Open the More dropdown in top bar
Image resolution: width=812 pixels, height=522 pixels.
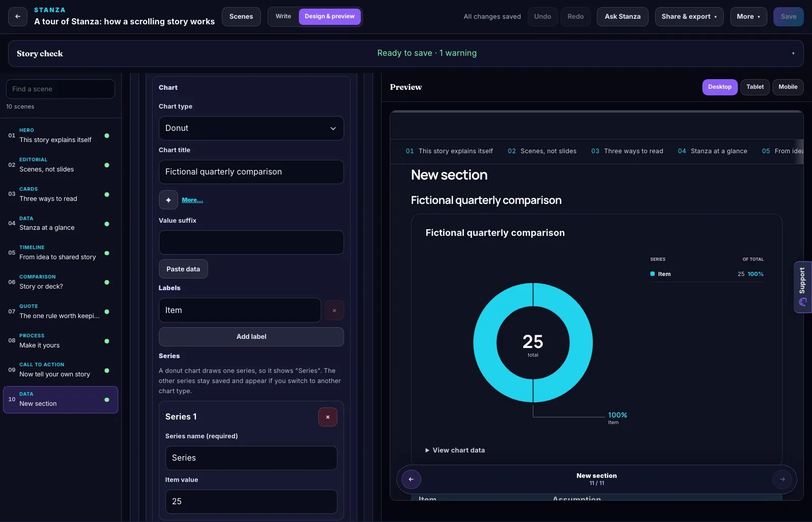pyautogui.click(x=749, y=17)
